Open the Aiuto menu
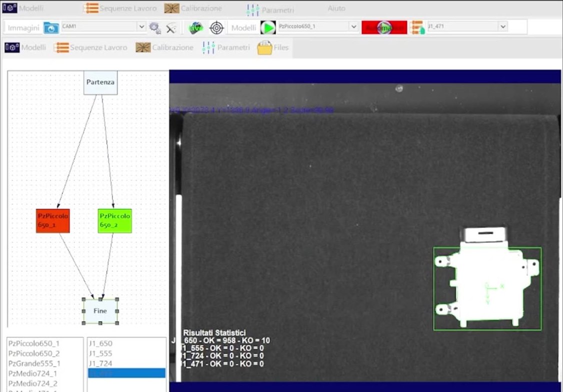This screenshot has height=392, width=563. coord(336,8)
